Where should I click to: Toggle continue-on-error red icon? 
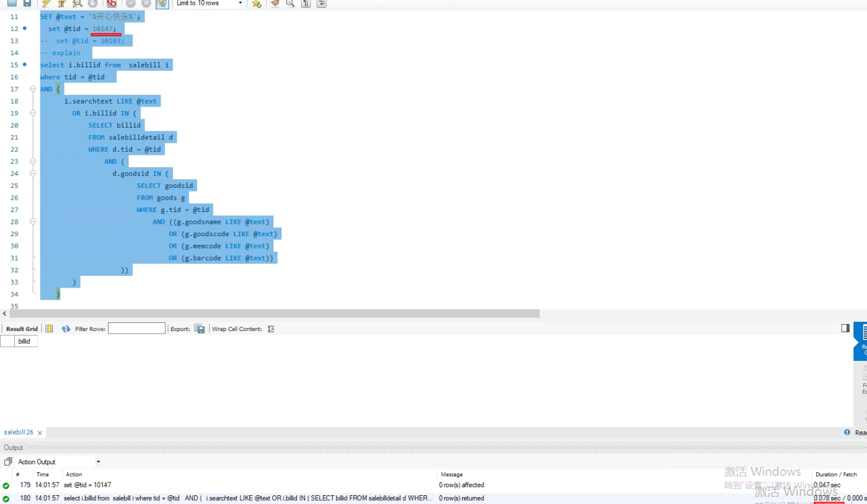112,3
